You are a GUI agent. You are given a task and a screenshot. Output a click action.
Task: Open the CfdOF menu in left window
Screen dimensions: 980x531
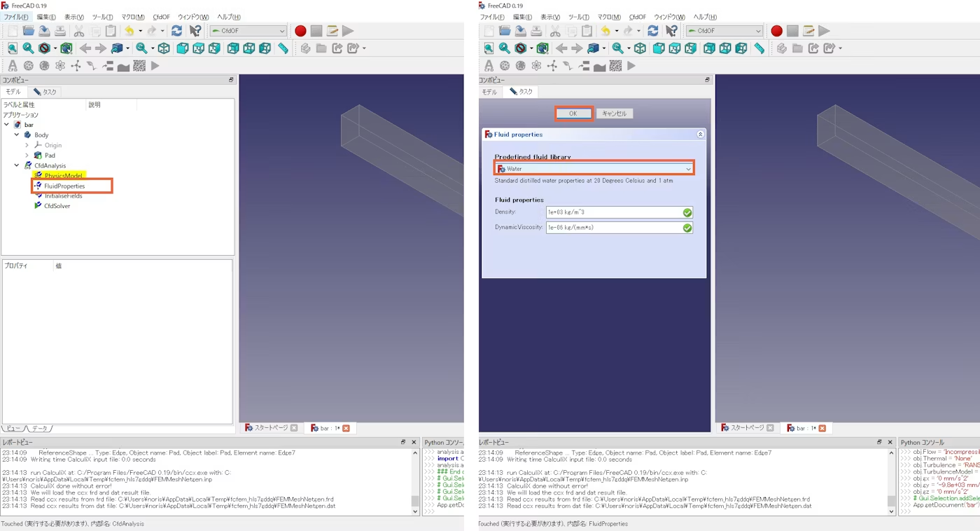[x=161, y=17]
